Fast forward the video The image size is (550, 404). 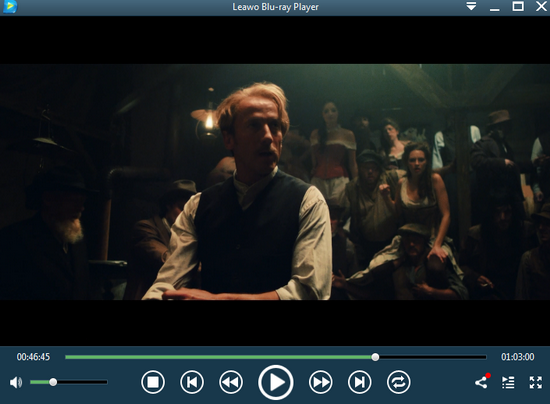pos(321,382)
